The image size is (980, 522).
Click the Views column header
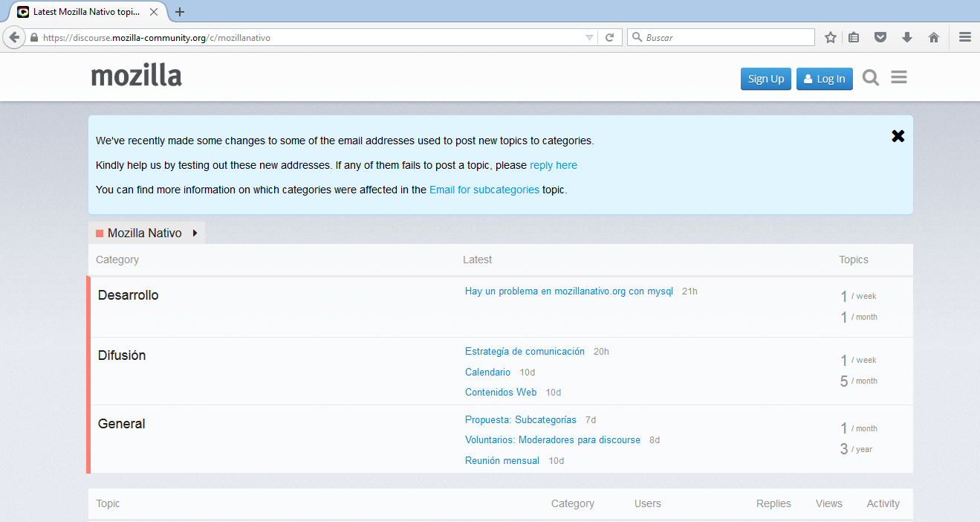pyautogui.click(x=829, y=503)
